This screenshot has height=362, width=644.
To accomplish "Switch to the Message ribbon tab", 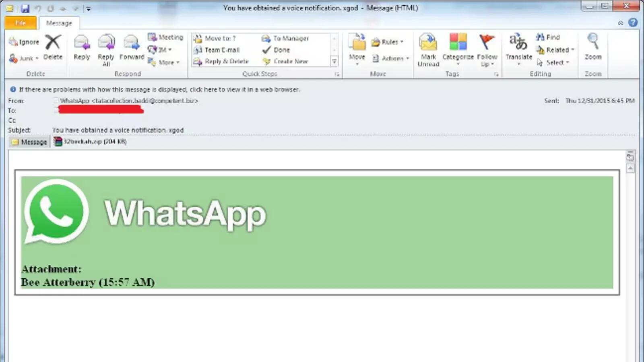I will [59, 23].
